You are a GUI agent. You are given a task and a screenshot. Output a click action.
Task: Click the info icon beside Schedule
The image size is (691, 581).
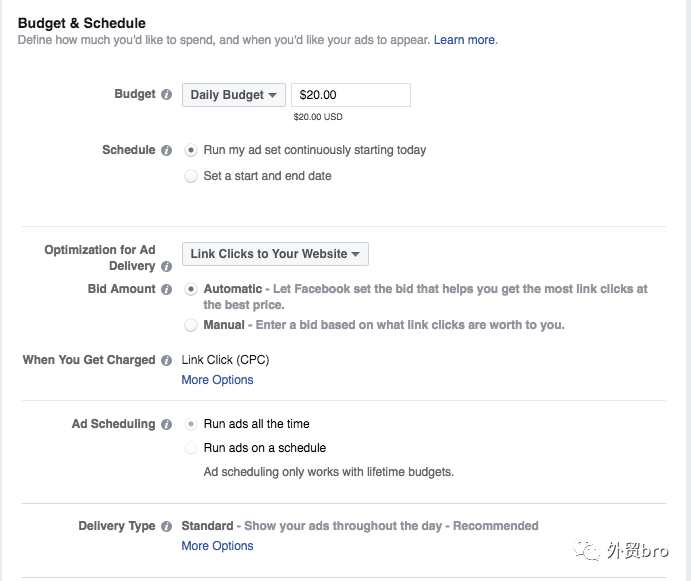tap(166, 151)
